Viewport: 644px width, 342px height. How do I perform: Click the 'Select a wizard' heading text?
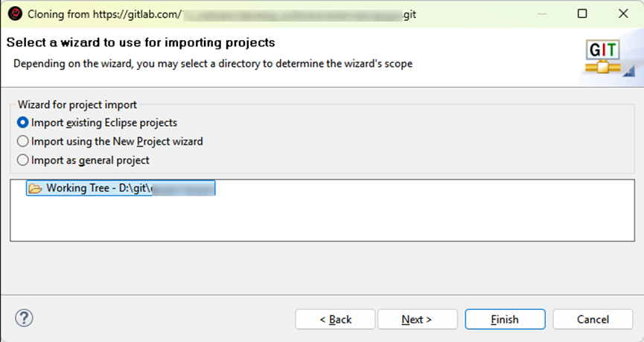[141, 42]
